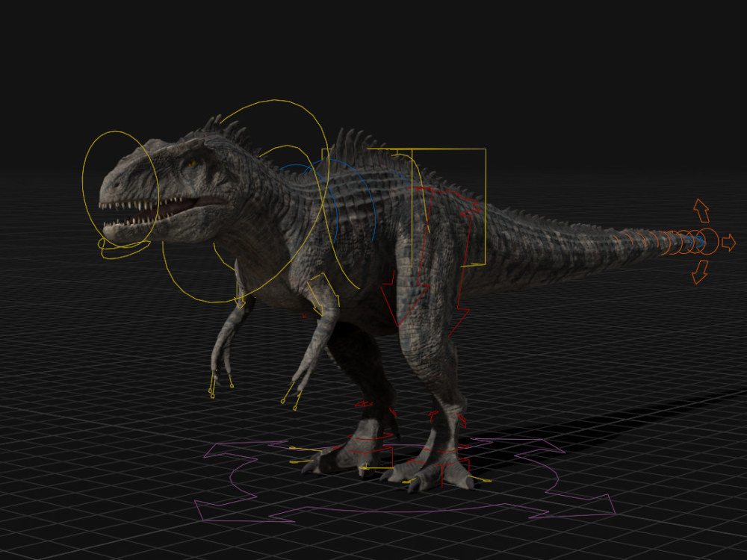The height and width of the screenshot is (560, 747).
Task: Click the orange upward arrow tail control
Action: coord(701,210)
